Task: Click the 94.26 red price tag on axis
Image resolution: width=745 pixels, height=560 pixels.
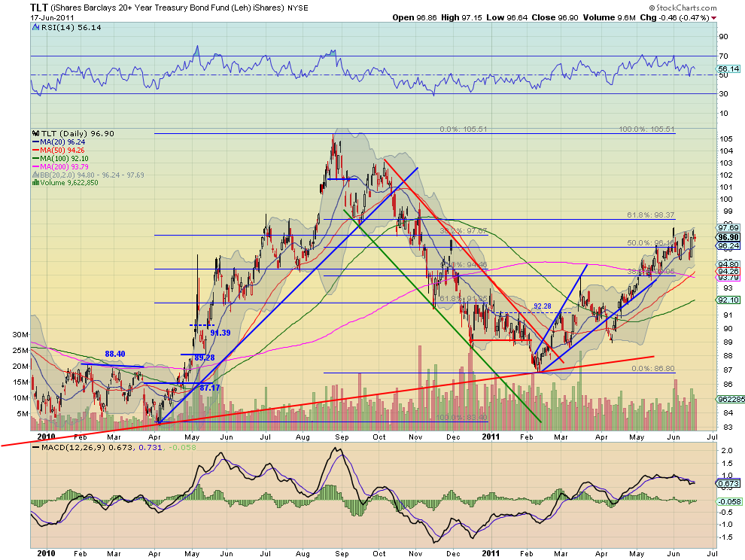Action: pyautogui.click(x=728, y=272)
